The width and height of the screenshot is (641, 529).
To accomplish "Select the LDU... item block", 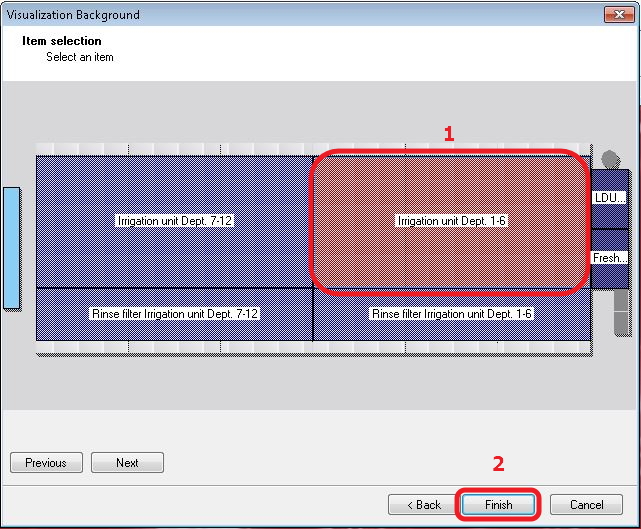I will 610,199.
